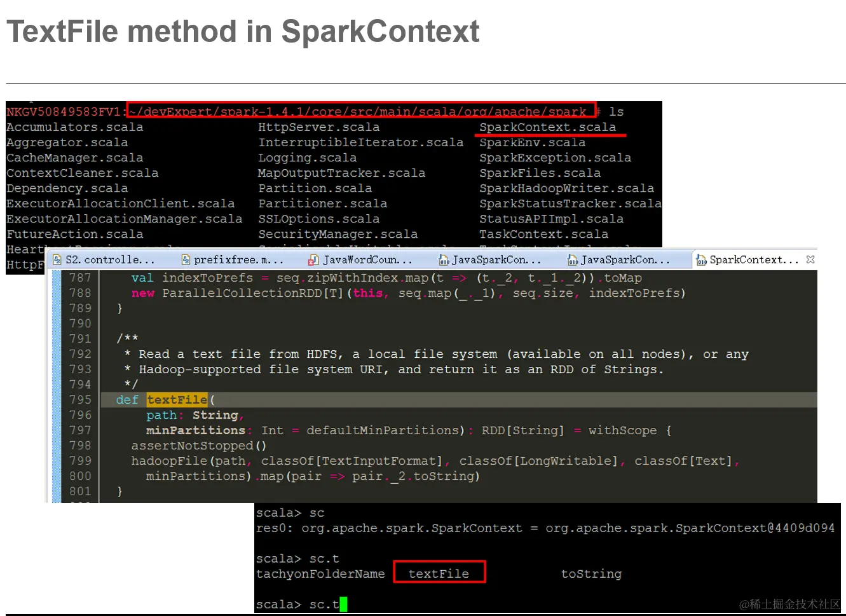Click assertNotStopped() in the editor

[199, 446]
